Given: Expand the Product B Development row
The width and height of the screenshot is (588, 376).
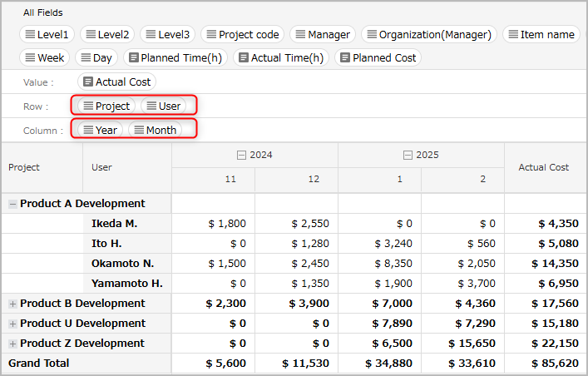Looking at the screenshot, I should (12, 304).
